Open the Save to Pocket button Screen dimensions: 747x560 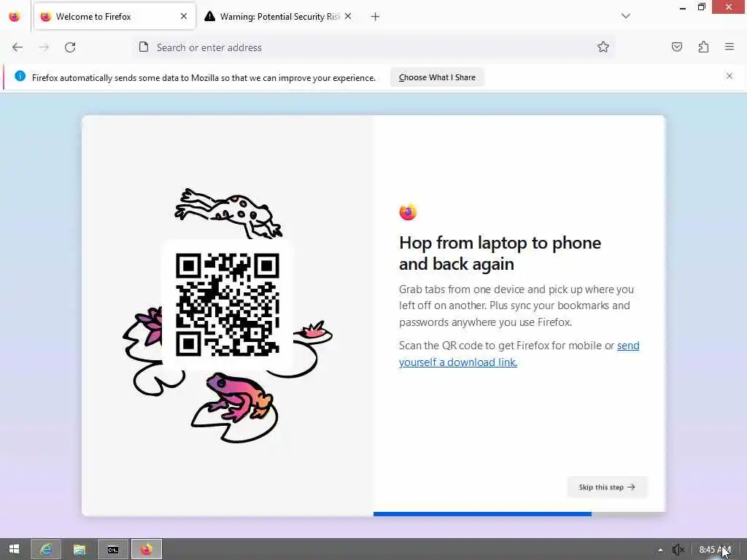tap(677, 47)
